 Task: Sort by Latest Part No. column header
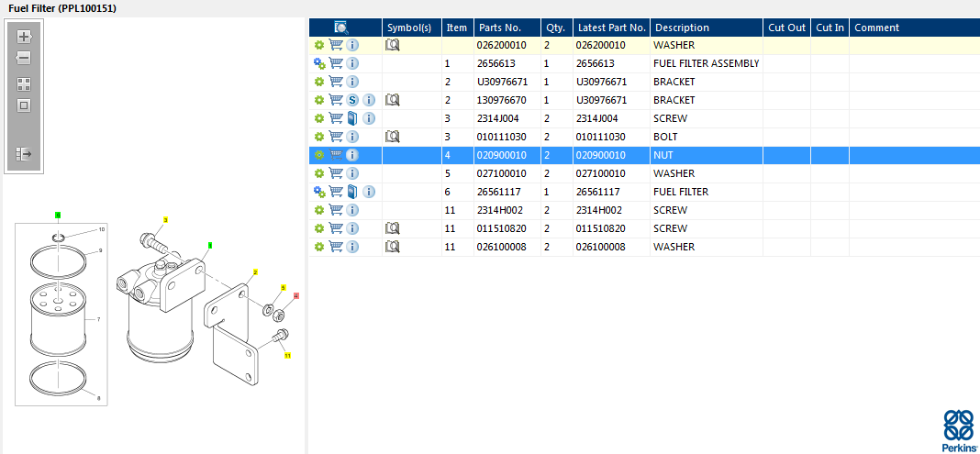611,28
